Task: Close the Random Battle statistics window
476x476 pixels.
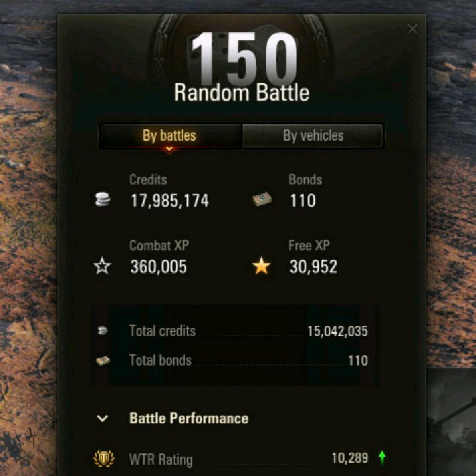Action: click(x=412, y=29)
